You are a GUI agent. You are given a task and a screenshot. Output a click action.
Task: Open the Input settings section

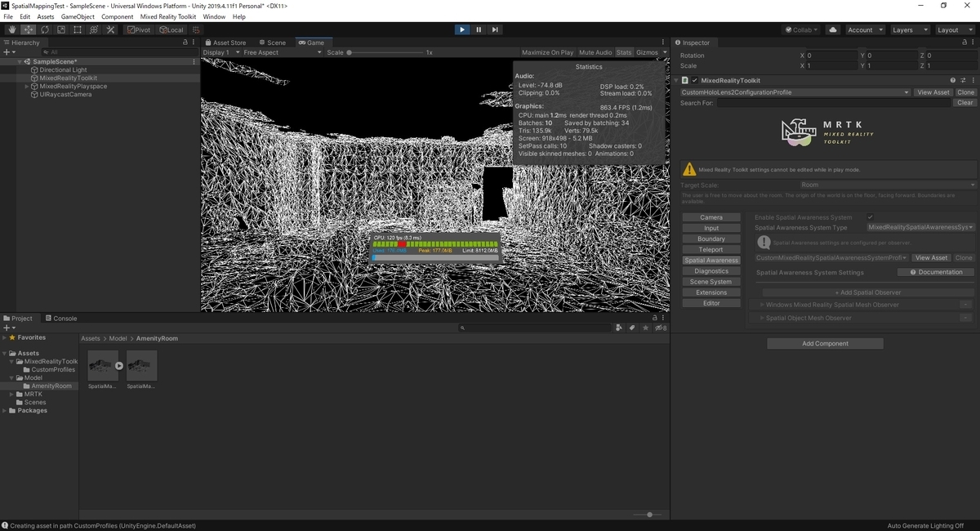tap(711, 228)
